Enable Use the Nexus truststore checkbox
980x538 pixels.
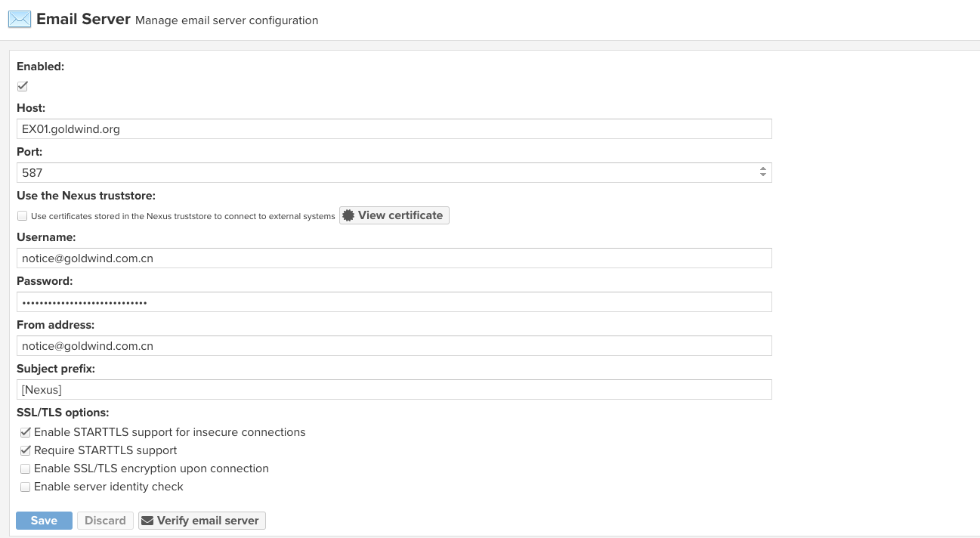pyautogui.click(x=23, y=216)
